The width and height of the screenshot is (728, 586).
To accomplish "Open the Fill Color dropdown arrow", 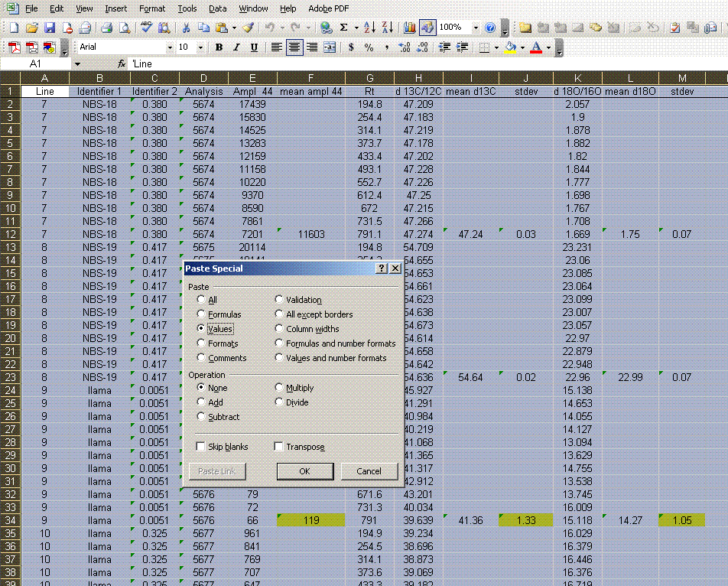I will 522,47.
